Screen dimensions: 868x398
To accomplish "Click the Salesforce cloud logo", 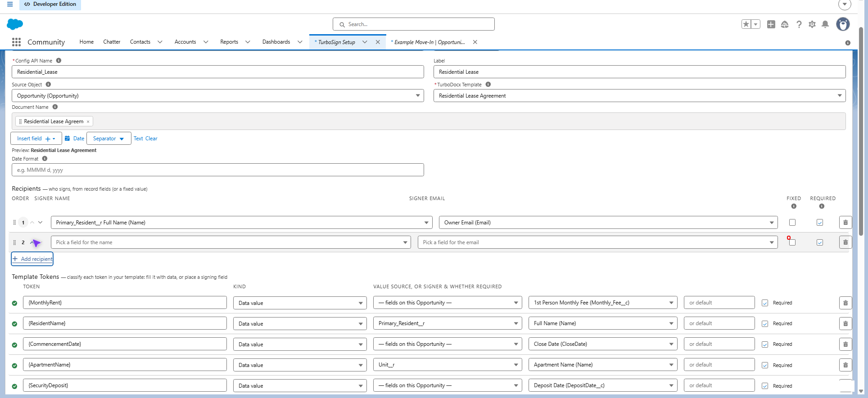I will click(15, 24).
